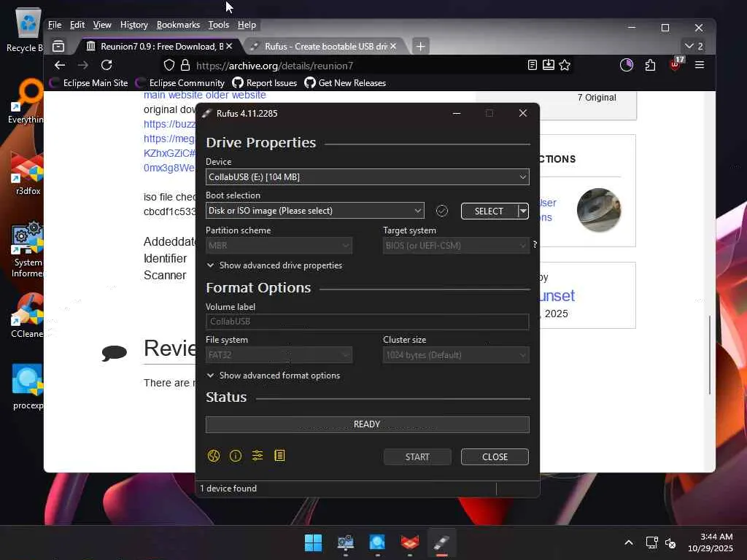Open Rufus settings sliders icon
Screen dimensions: 747x560
[x=258, y=456]
